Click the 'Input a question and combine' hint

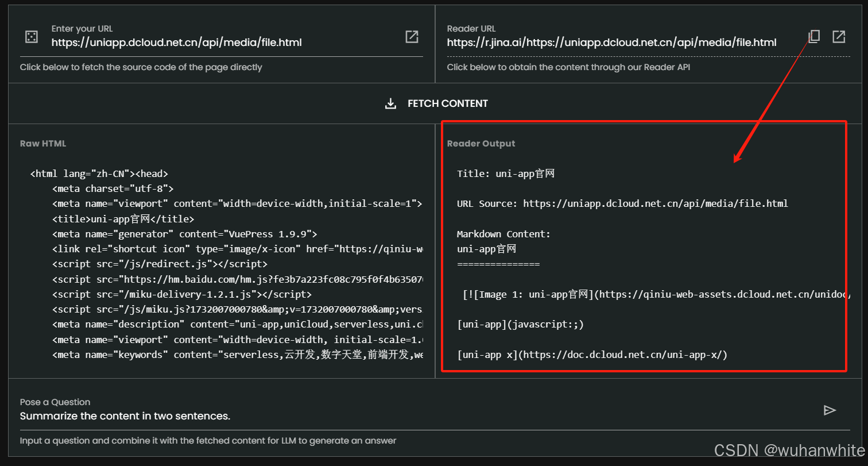[208, 441]
